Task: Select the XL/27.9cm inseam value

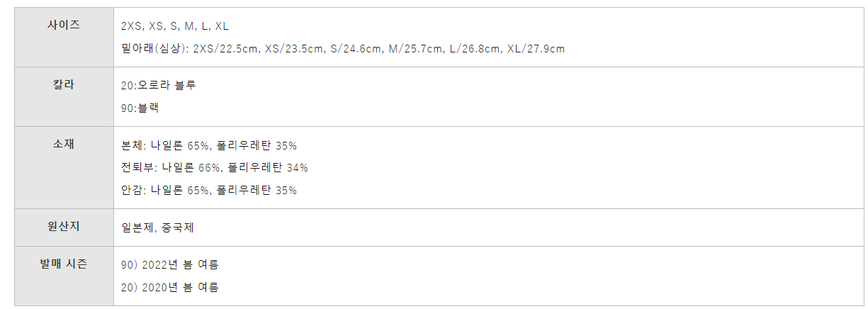Action: 536,49
